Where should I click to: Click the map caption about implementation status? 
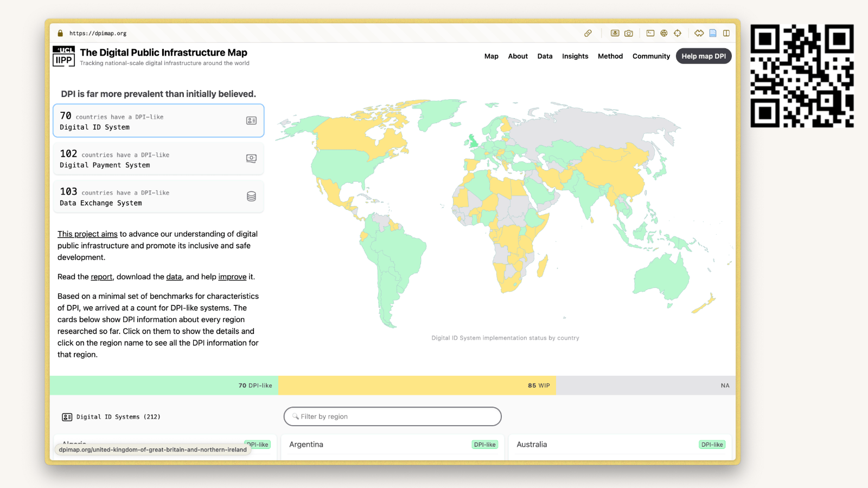coord(505,338)
